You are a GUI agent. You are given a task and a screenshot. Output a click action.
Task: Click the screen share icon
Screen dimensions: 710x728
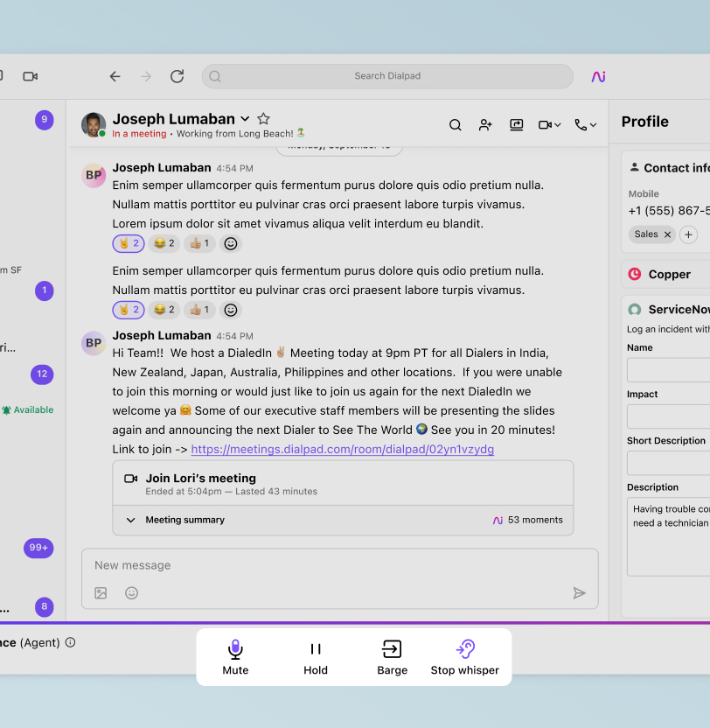(517, 125)
